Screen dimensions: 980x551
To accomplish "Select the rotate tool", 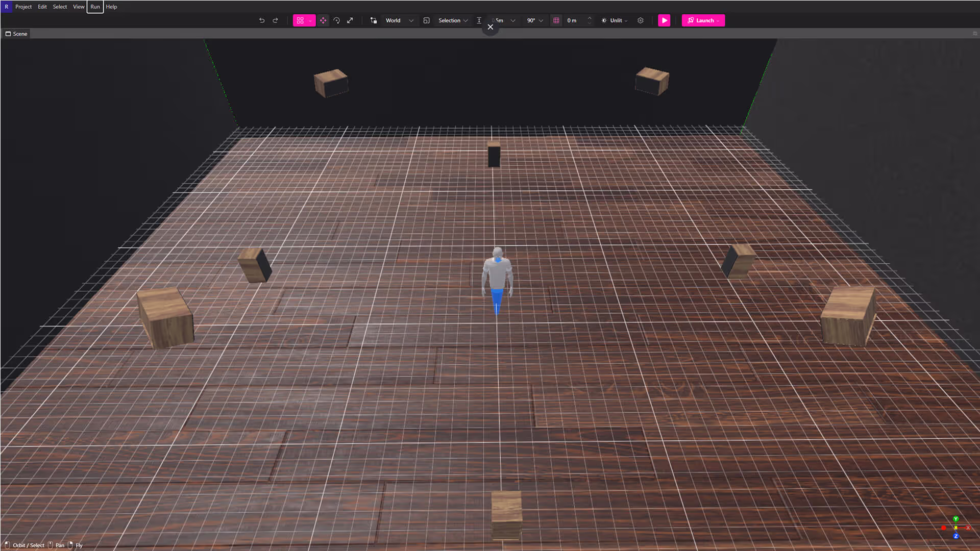I will coord(337,20).
